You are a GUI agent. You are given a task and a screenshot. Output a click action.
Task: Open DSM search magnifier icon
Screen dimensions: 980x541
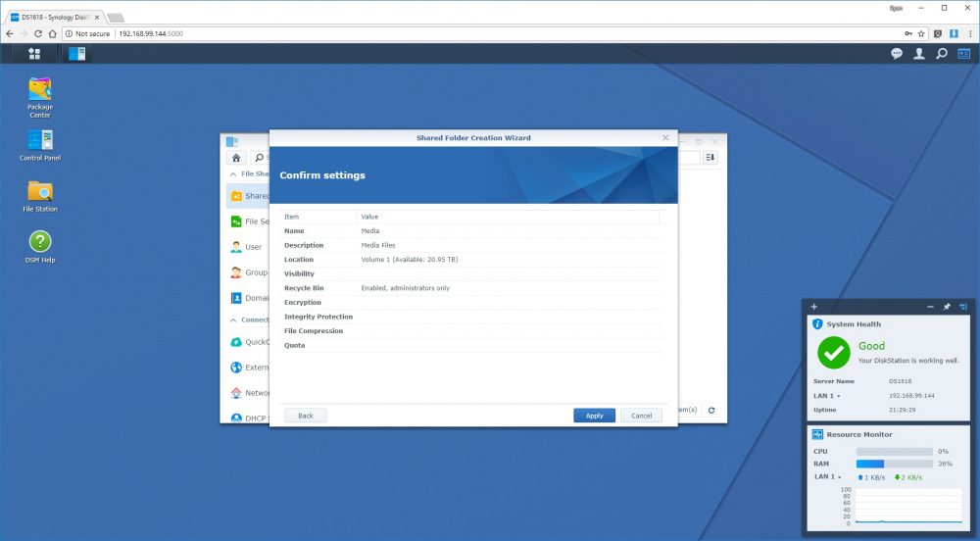point(941,54)
